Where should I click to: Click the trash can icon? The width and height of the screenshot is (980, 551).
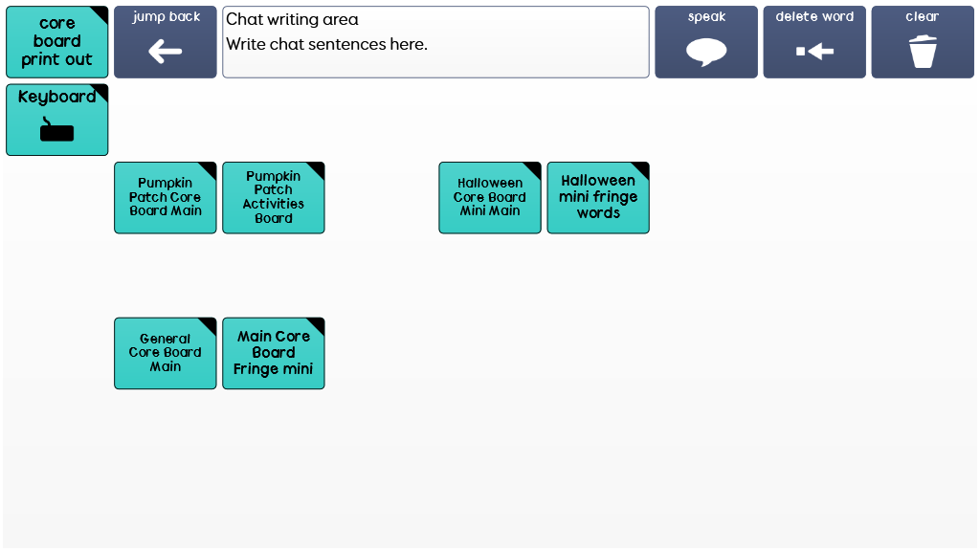[923, 52]
